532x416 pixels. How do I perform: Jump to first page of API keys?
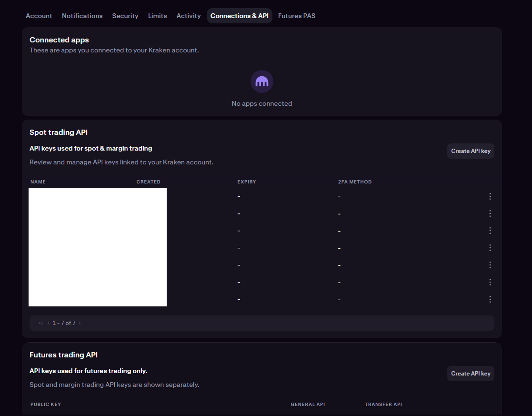tap(40, 323)
